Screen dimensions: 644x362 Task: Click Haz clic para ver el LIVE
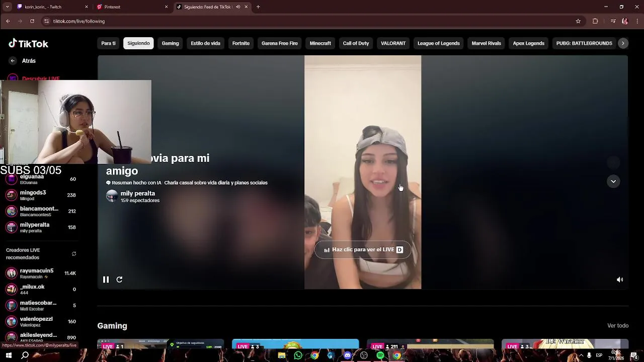363,250
